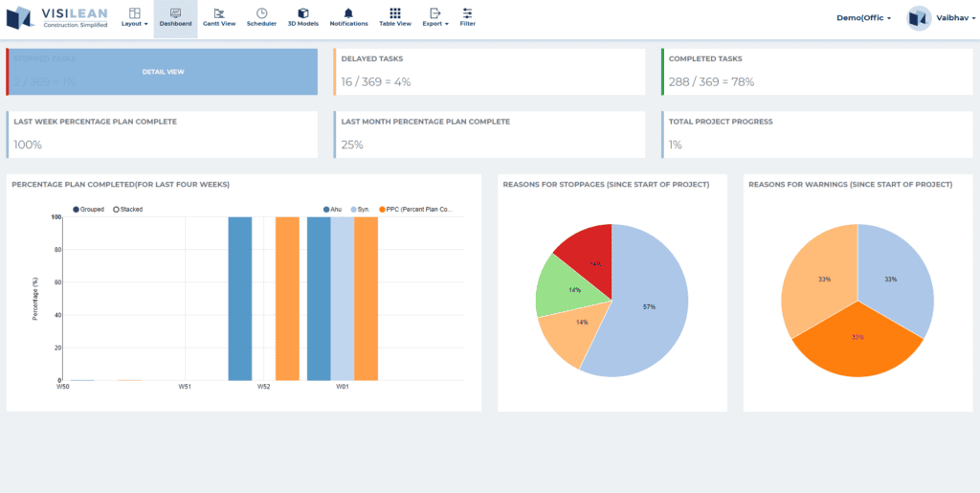Select the Stacked chart mode
The image size is (980, 493).
coord(117,209)
